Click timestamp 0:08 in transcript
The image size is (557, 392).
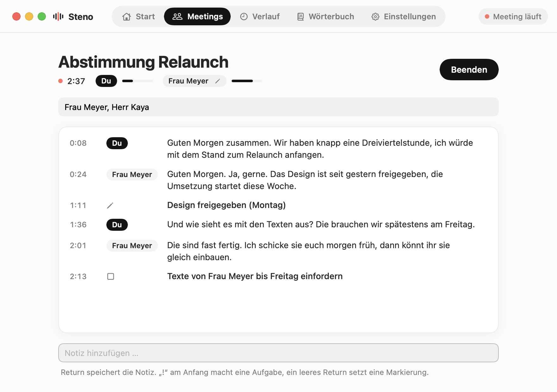[78, 143]
